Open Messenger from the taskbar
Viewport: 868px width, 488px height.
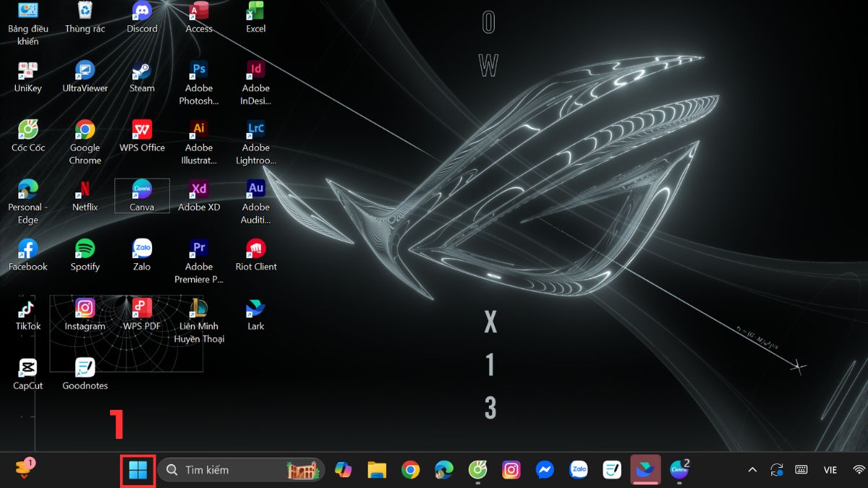point(545,469)
